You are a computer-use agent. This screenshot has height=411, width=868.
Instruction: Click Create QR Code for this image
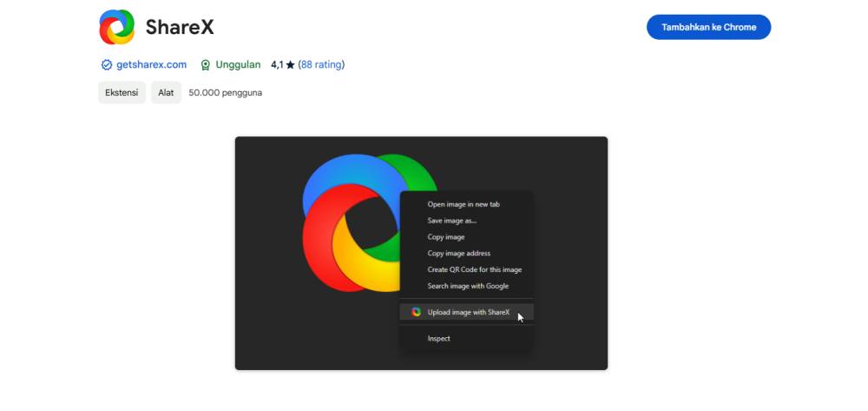(x=466, y=269)
